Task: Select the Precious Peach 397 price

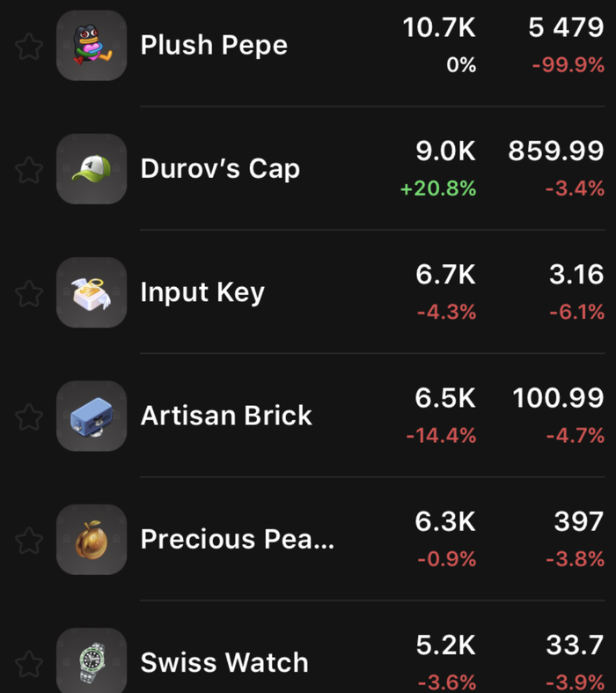Action: pos(578,521)
